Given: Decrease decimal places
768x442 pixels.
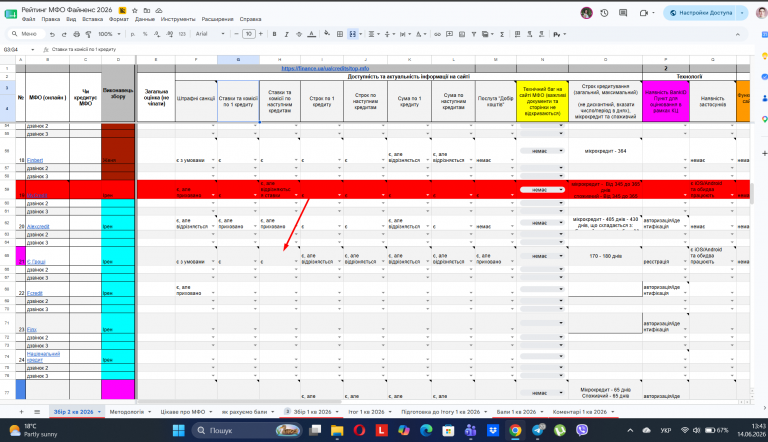Looking at the screenshot, I should pyautogui.click(x=157, y=34).
